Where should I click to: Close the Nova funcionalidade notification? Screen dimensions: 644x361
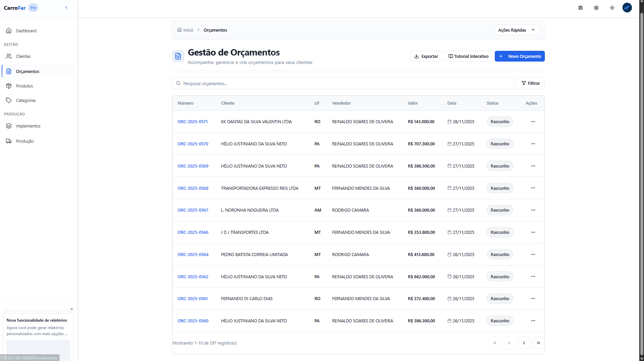pos(72,309)
